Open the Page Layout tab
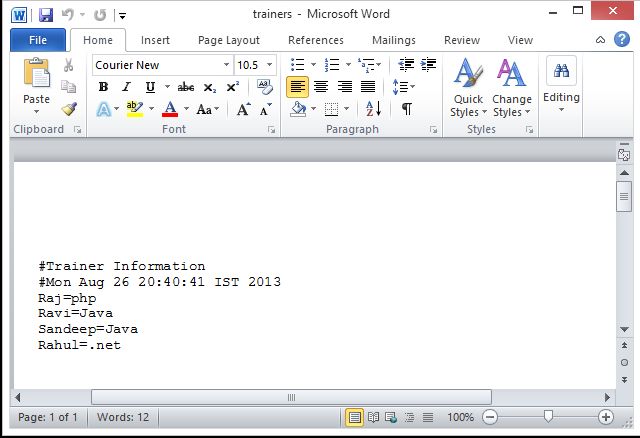This screenshot has width=640, height=438. click(229, 40)
